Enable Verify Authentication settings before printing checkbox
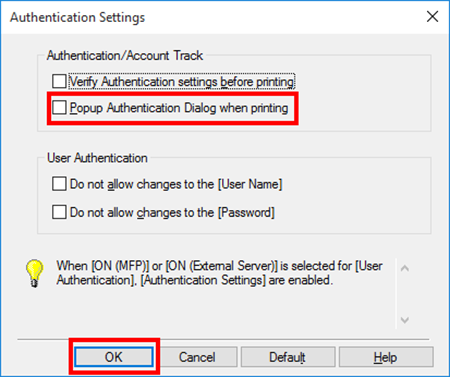The image size is (450, 377). click(59, 81)
